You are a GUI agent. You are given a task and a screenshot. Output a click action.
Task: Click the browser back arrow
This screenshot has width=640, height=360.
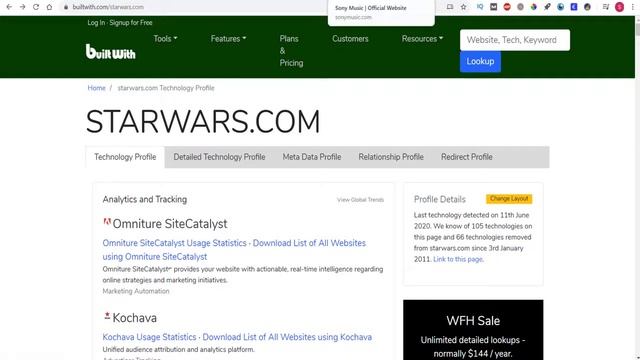click(x=9, y=7)
